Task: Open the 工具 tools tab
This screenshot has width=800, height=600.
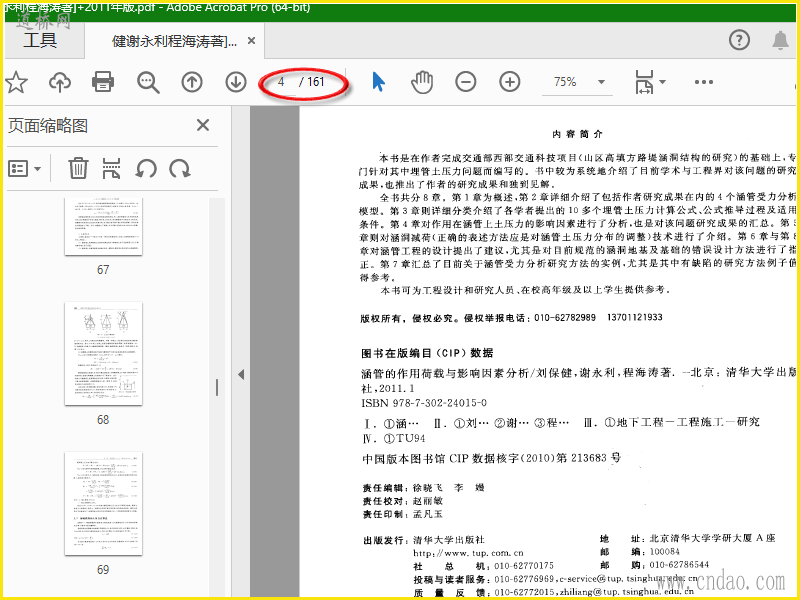Action: (x=40, y=40)
